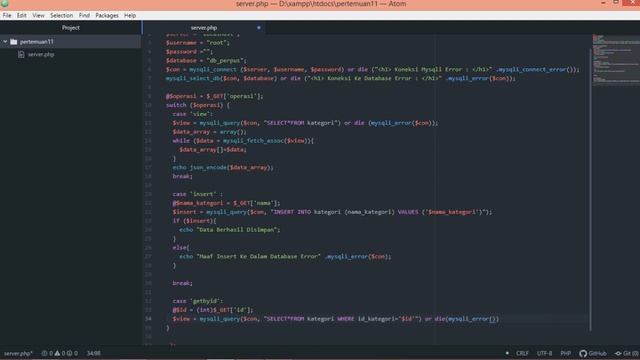Screen dimensions: 640x360
Task: Place cursor on line 34 number
Action: point(148,319)
